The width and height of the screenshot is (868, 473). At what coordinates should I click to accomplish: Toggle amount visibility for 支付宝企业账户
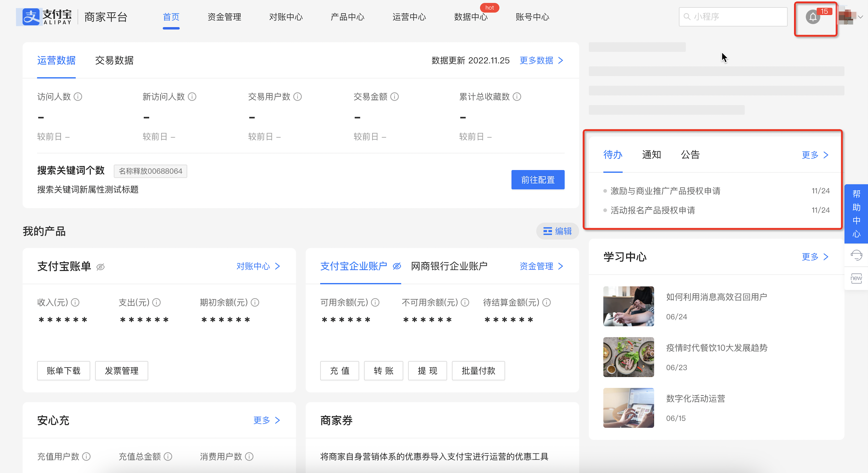[x=397, y=266]
